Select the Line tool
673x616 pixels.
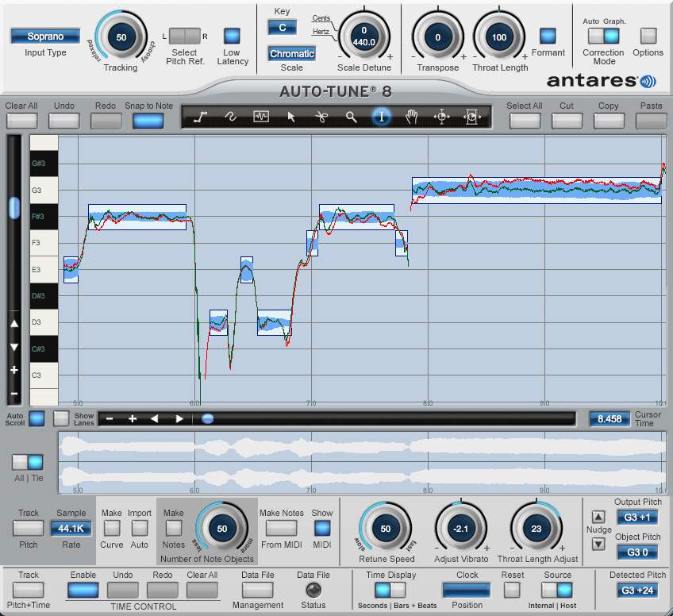pos(200,117)
